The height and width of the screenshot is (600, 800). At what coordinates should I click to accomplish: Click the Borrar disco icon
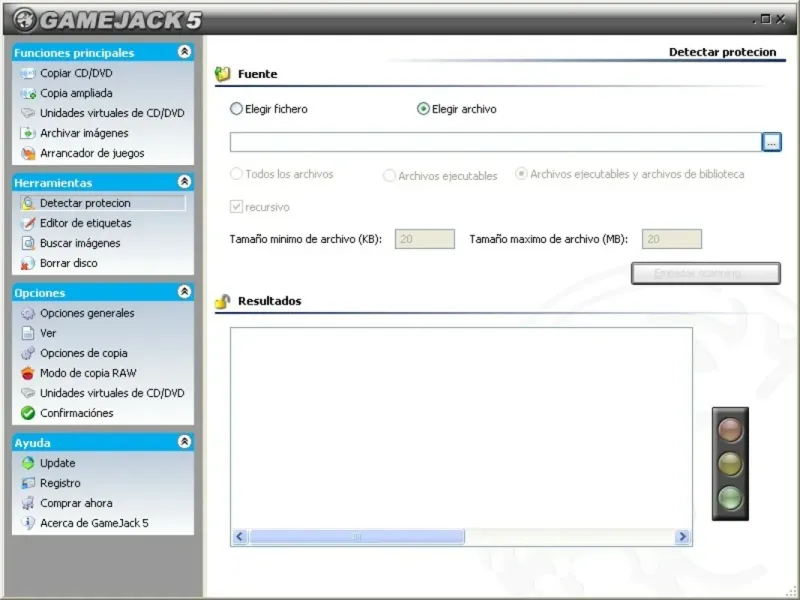point(28,263)
